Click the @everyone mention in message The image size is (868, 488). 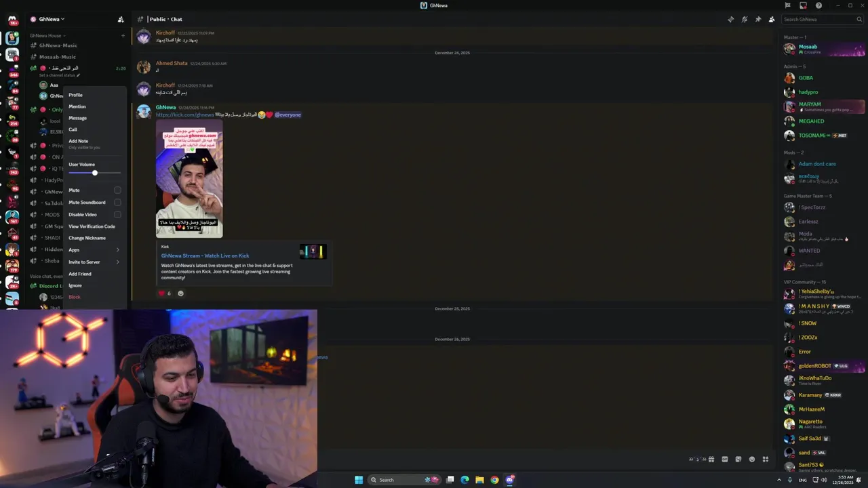(288, 115)
